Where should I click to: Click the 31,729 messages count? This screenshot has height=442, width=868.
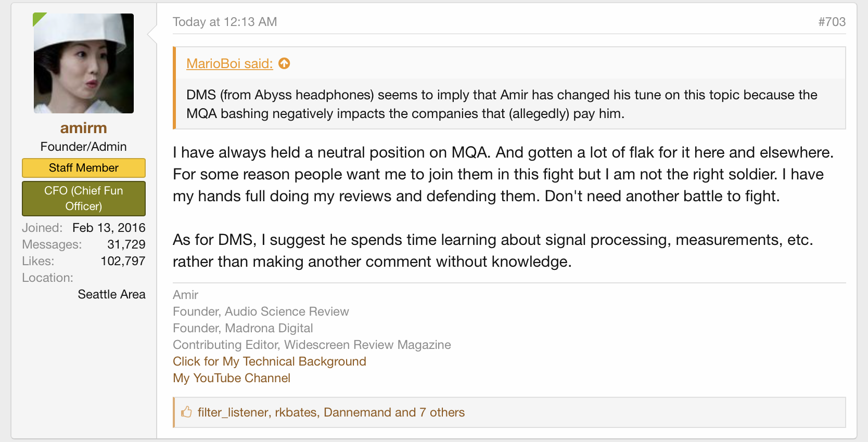pyautogui.click(x=126, y=244)
